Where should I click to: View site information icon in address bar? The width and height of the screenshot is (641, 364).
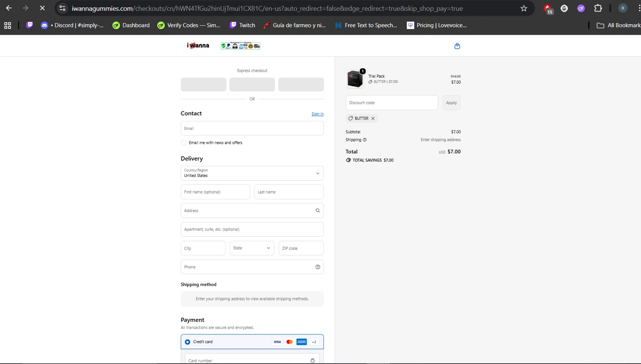[x=62, y=8]
